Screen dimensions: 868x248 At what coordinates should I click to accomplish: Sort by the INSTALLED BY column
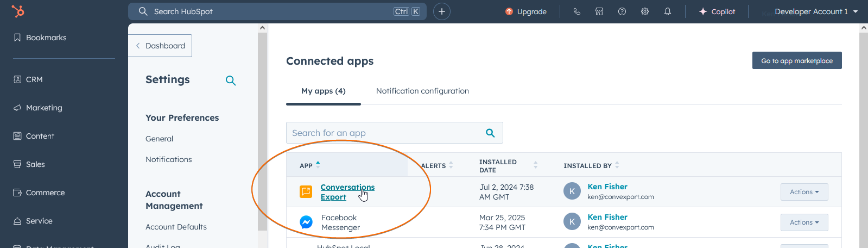591,165
